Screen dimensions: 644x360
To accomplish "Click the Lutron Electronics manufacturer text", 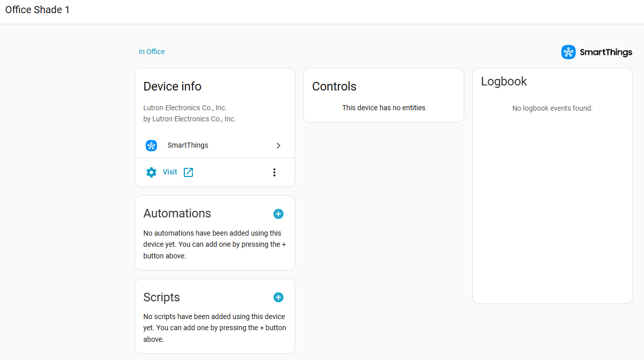I will 185,108.
